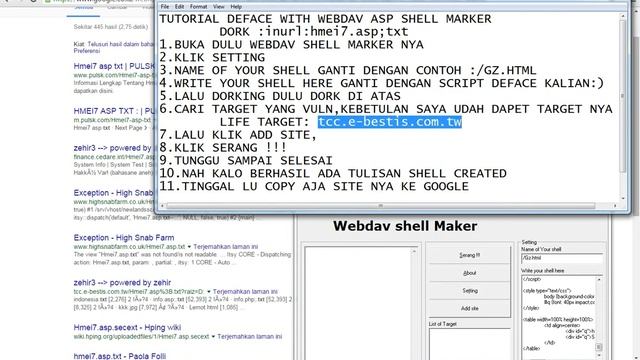
Task: Click the 'Webdav shell Maker' title heading
Action: 405,226
